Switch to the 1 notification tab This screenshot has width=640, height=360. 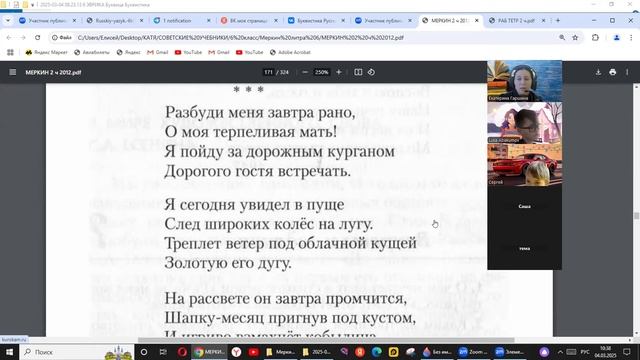point(182,20)
